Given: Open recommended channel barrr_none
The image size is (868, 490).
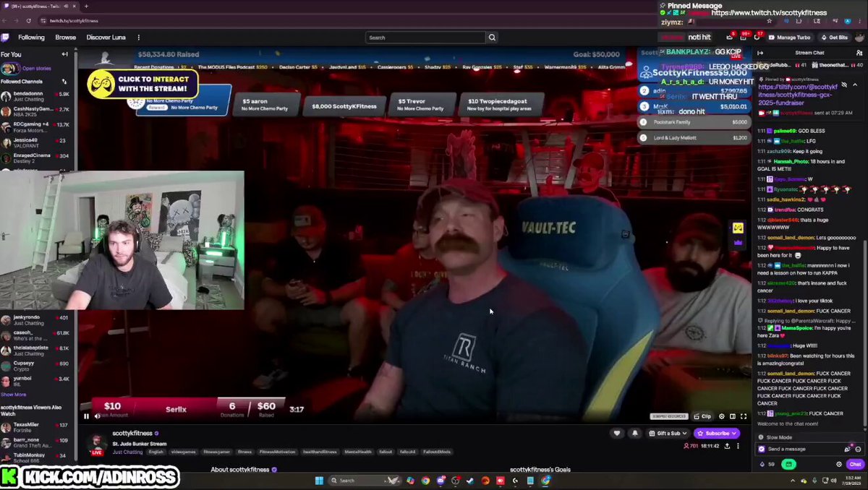Looking at the screenshot, I should click(x=35, y=442).
